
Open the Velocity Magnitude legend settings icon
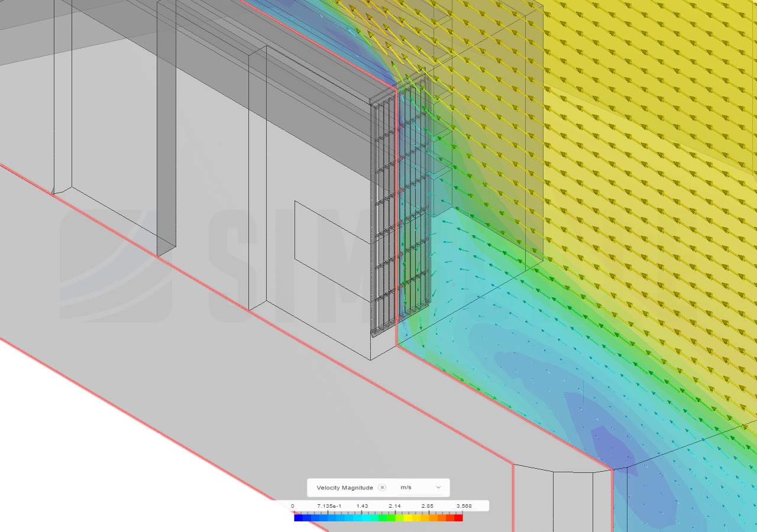pos(382,488)
